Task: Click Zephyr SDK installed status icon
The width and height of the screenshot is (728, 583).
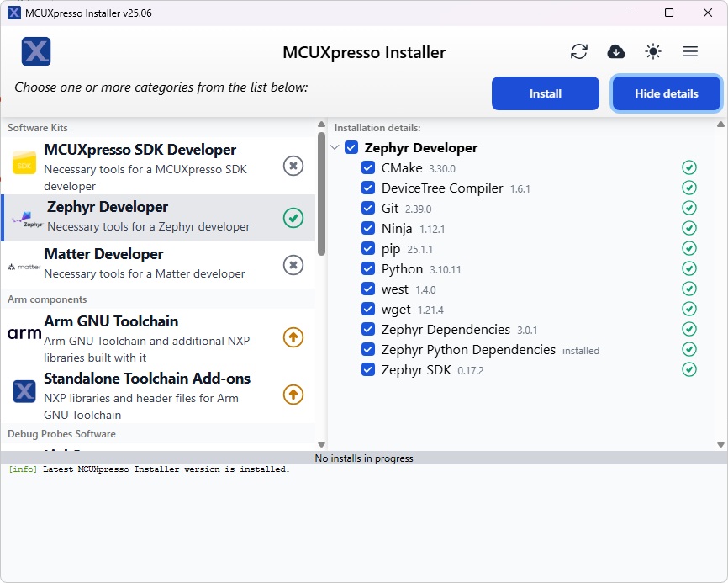Action: click(689, 369)
